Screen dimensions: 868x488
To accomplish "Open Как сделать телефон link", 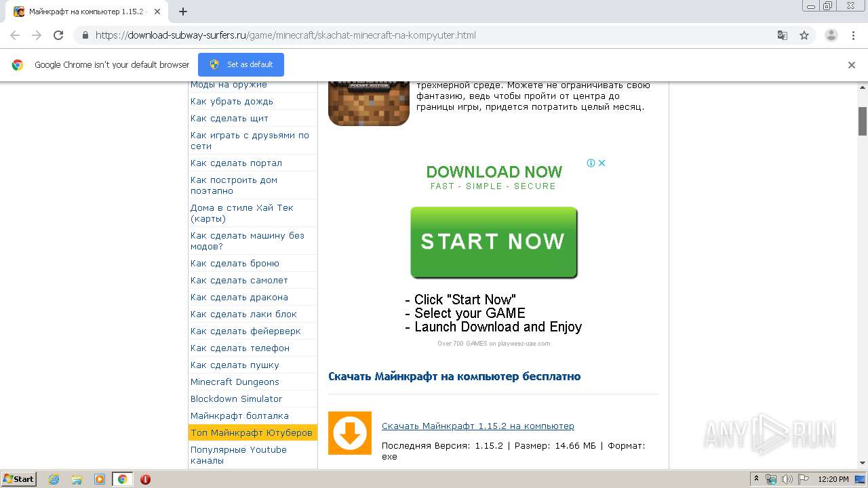I will [240, 348].
